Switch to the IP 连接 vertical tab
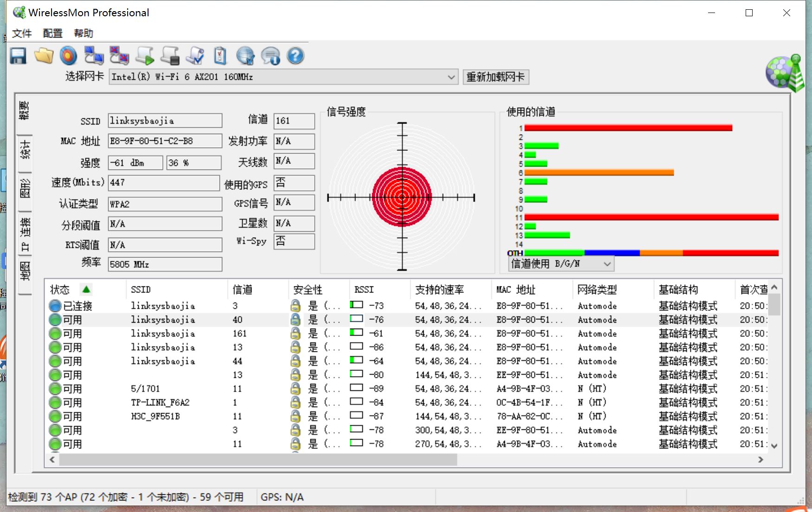Screen dimensions: 812x512 pyautogui.click(x=25, y=234)
